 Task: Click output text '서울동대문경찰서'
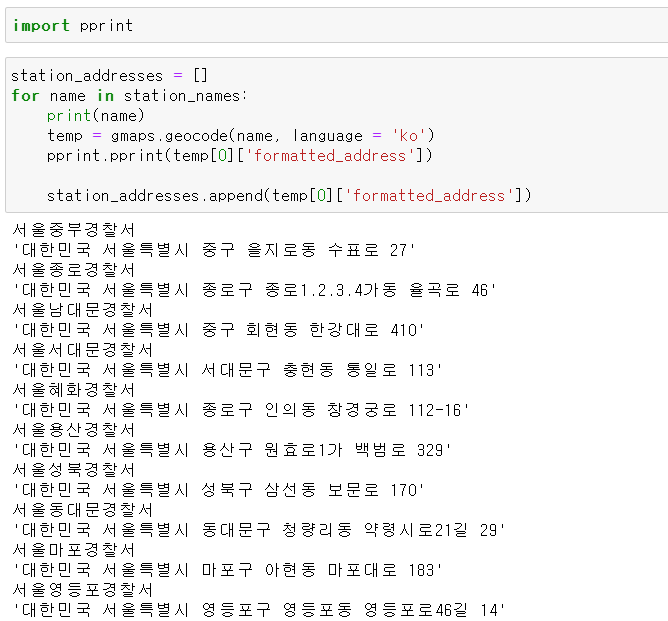click(83, 510)
